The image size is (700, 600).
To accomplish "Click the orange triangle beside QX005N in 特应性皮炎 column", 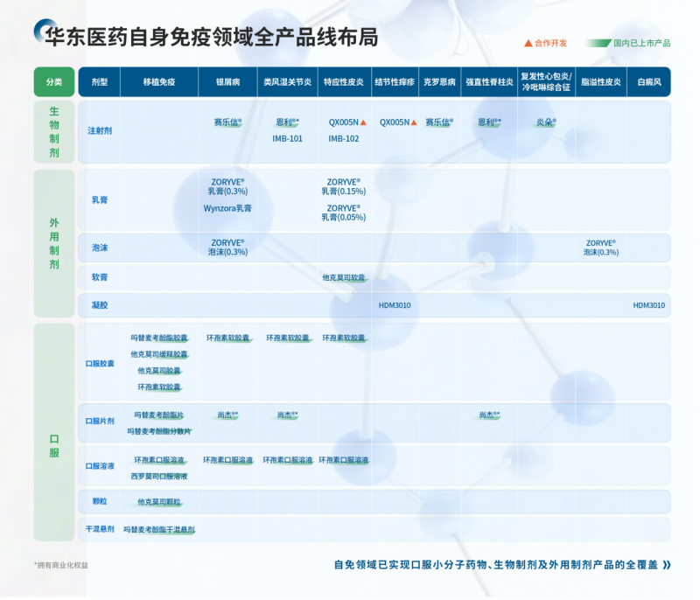I will (x=363, y=122).
